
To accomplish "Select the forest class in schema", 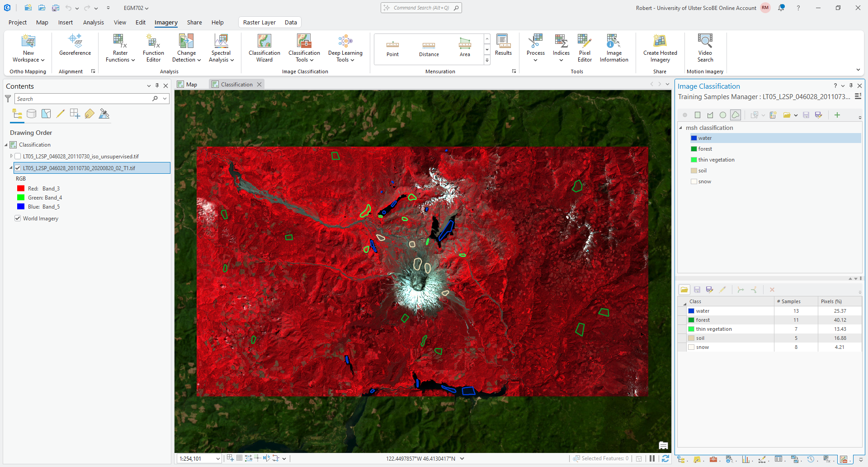I will point(705,149).
